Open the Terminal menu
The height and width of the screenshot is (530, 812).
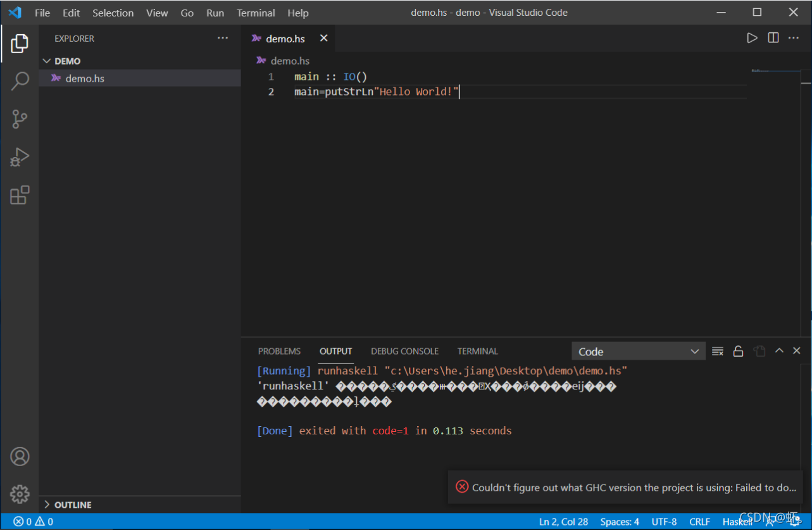[256, 13]
